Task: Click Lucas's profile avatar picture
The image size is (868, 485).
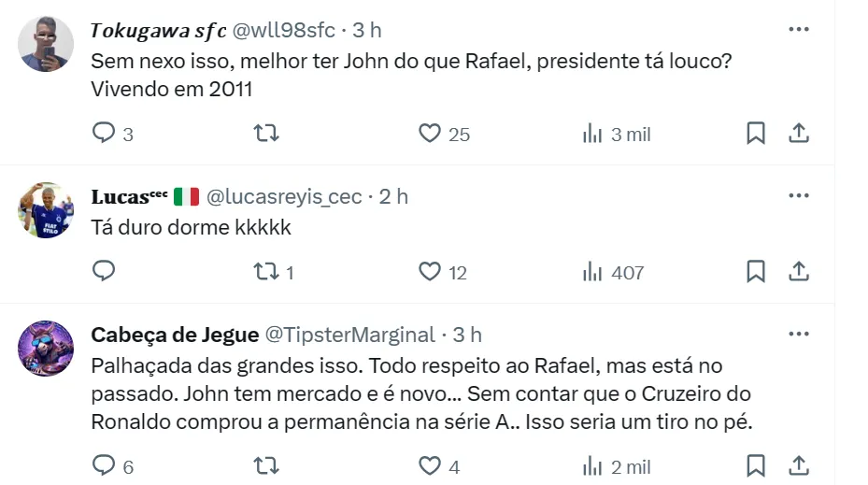Action: coord(46,209)
